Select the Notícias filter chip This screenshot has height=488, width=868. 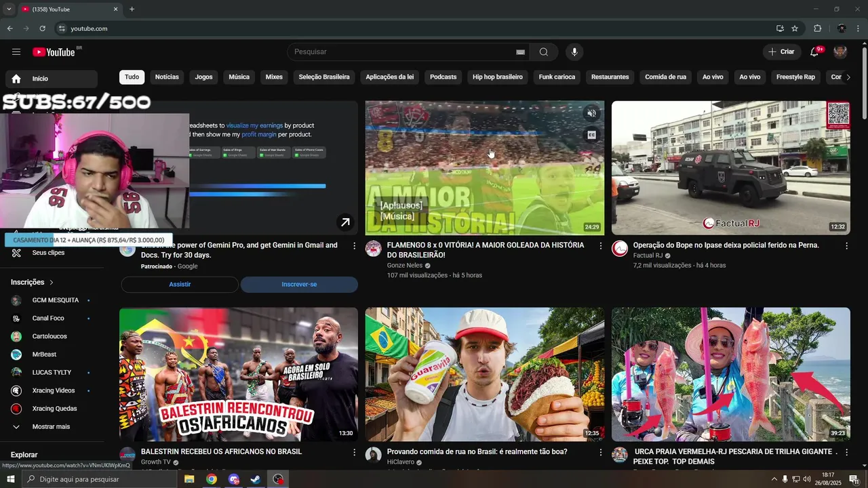(x=167, y=77)
